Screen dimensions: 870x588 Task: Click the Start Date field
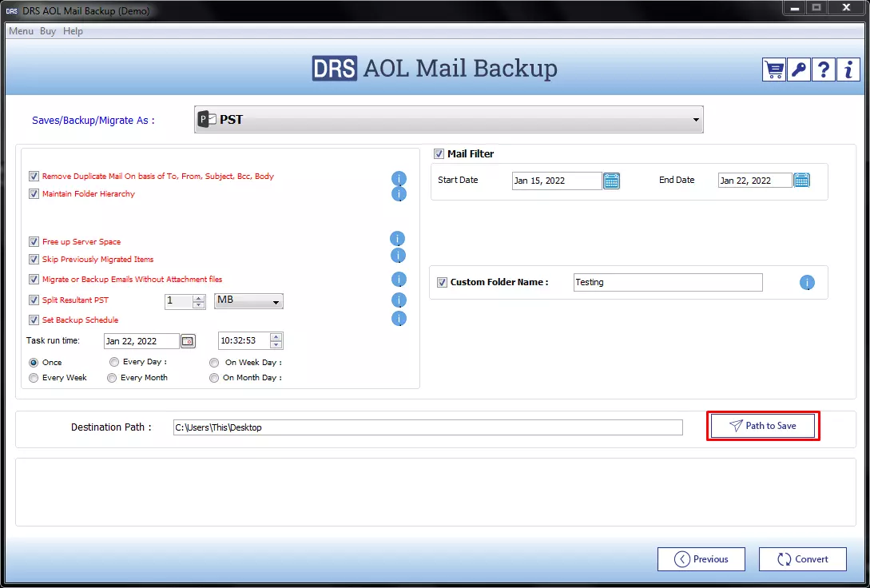[x=557, y=181]
